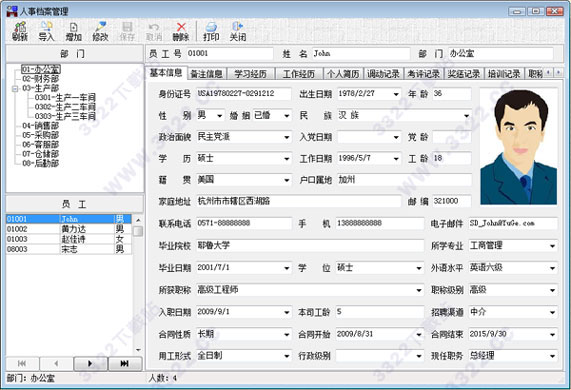Open the 政治面貌 dropdown arrow
Screen dimensions: 571x390
[287, 137]
